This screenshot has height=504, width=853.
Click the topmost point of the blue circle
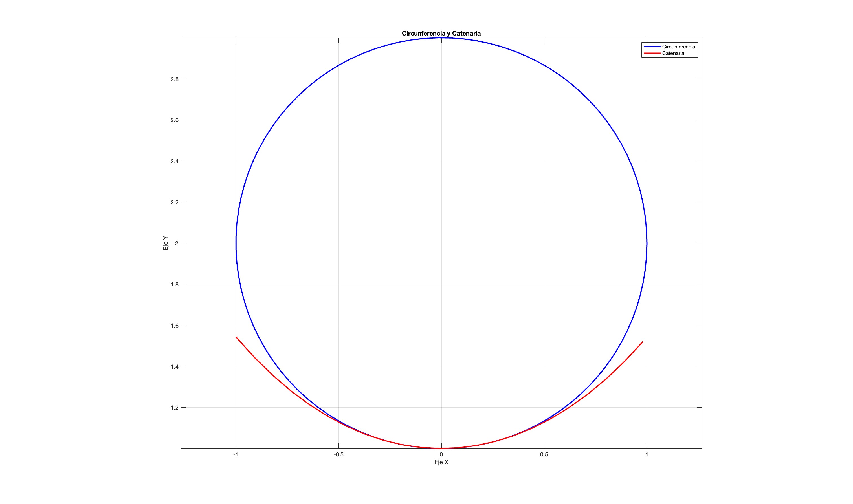(x=441, y=38)
